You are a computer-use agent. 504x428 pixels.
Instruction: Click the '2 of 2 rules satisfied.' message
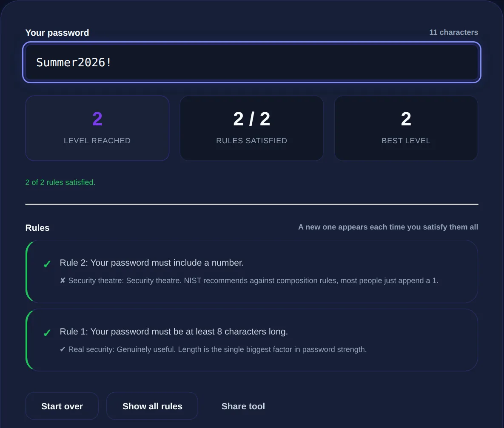tap(60, 182)
